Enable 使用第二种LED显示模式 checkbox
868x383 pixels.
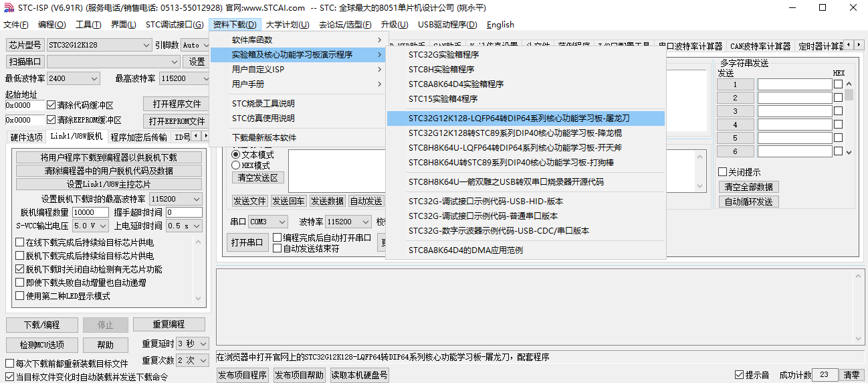click(x=63, y=296)
